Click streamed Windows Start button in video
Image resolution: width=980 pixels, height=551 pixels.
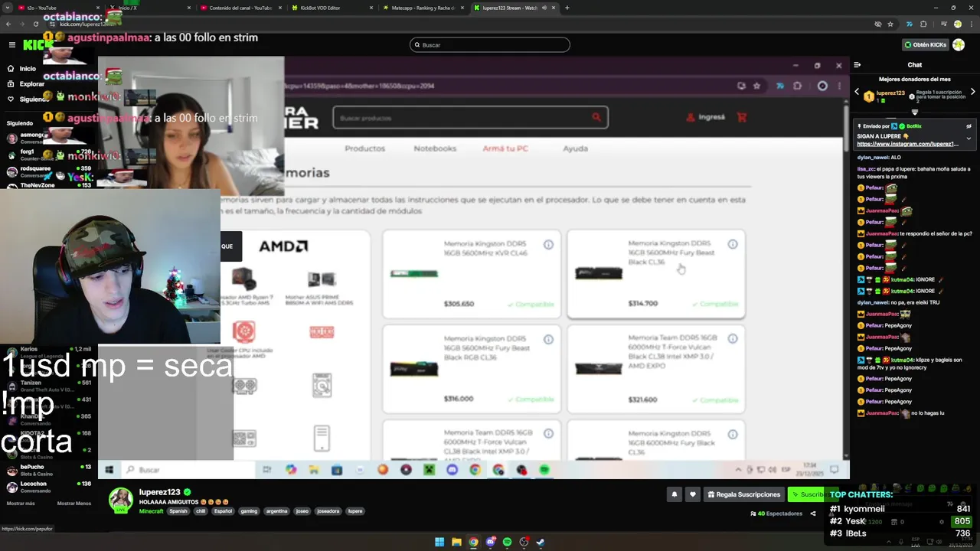pos(109,470)
